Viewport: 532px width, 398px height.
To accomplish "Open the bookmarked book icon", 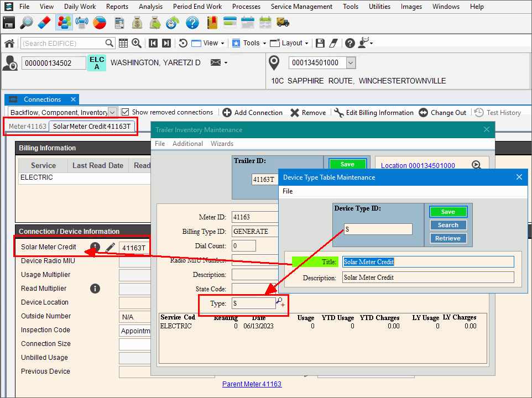I will click(x=212, y=23).
